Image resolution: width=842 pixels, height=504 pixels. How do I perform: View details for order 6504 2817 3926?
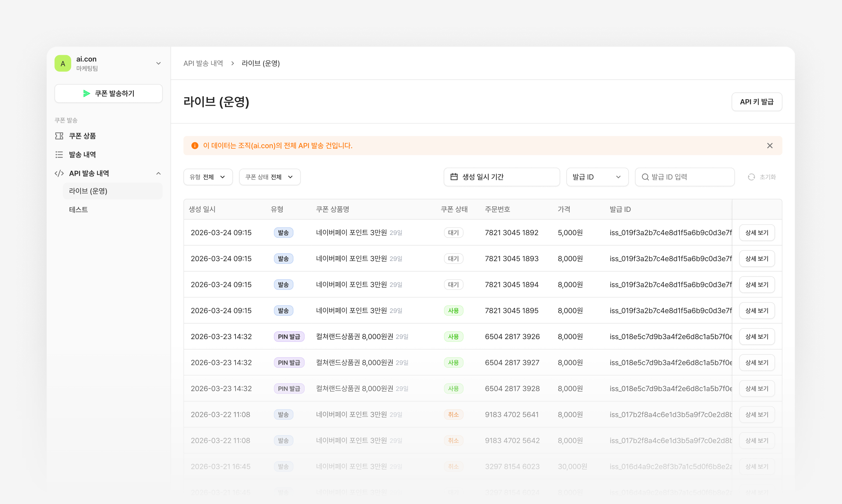(757, 337)
